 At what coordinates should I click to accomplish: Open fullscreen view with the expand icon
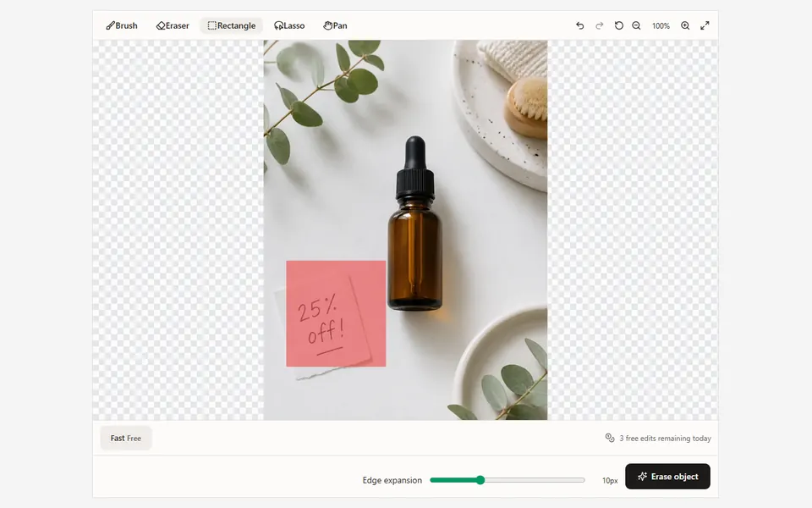pyautogui.click(x=705, y=25)
